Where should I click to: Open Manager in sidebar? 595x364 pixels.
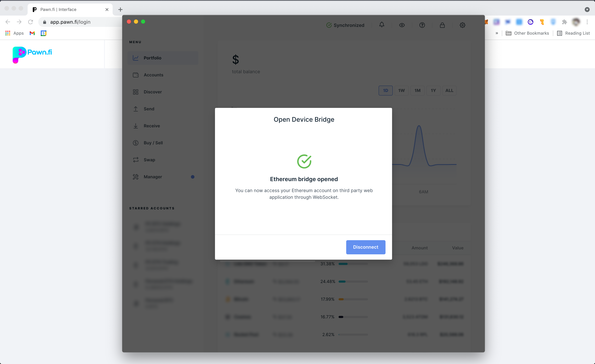point(153,177)
